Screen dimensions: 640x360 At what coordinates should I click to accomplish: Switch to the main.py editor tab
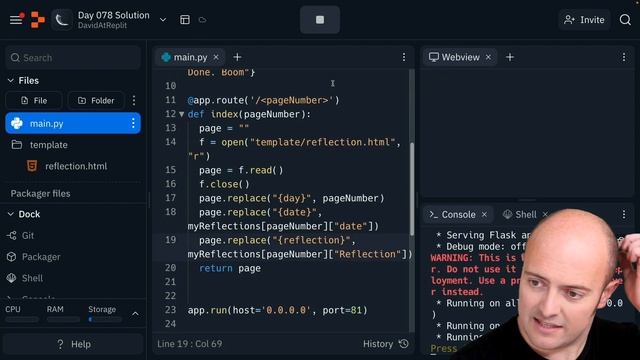190,57
